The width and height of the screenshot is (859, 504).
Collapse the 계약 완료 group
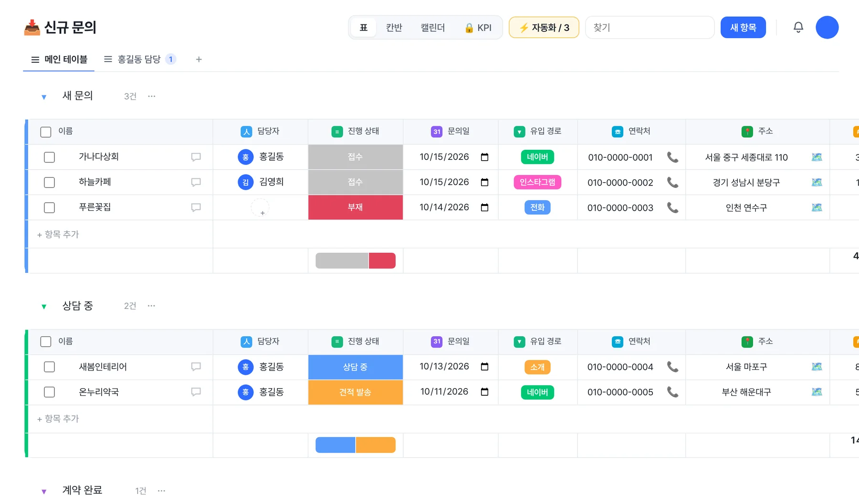pos(44,492)
